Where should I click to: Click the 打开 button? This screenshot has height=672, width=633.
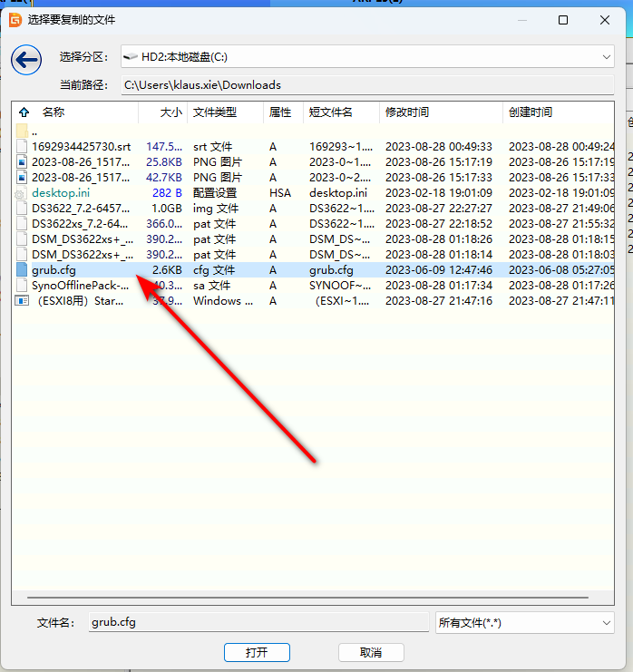(x=257, y=652)
